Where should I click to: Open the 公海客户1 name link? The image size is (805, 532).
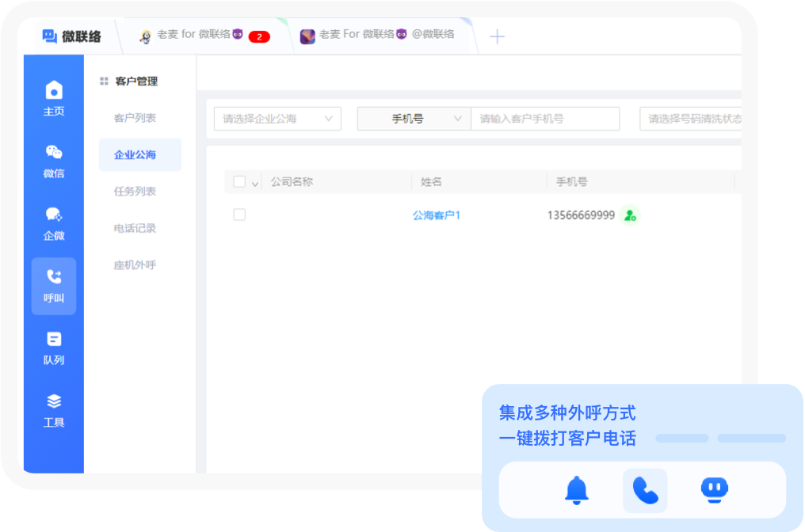(436, 215)
